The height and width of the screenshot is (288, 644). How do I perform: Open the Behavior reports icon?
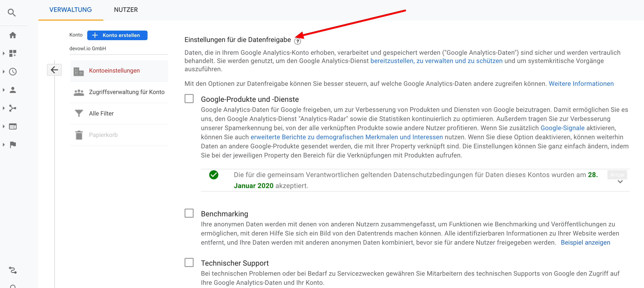coord(13,126)
